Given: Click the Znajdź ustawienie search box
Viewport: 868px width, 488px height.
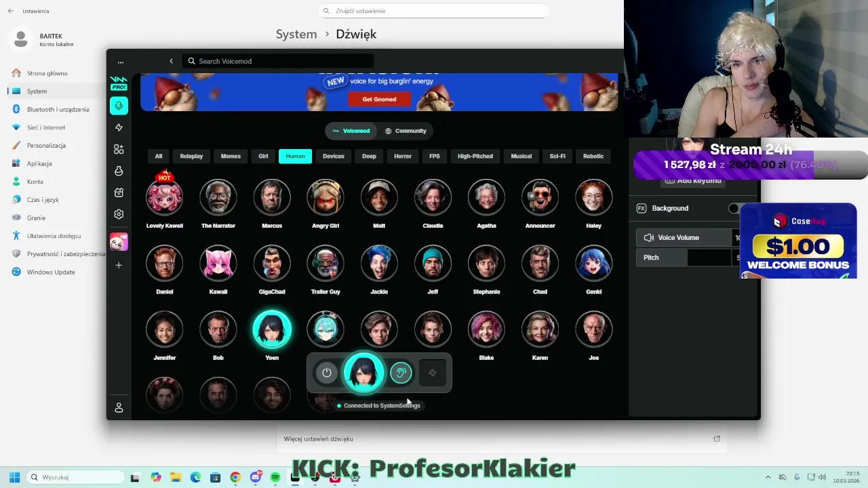Looking at the screenshot, I should click(x=434, y=11).
